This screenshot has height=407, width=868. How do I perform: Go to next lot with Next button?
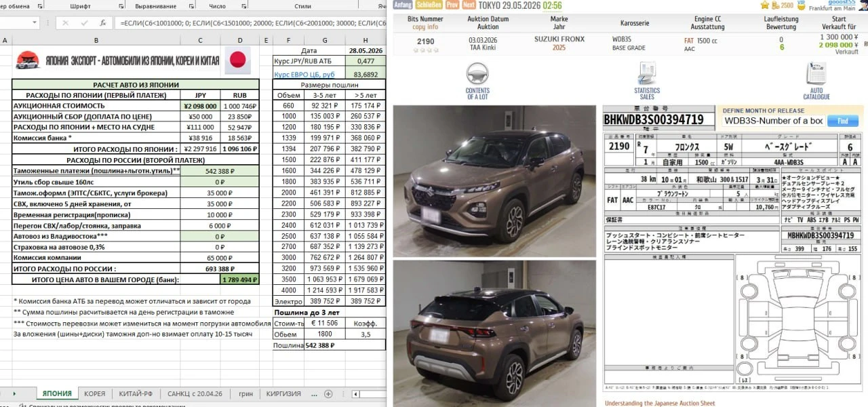pos(468,5)
